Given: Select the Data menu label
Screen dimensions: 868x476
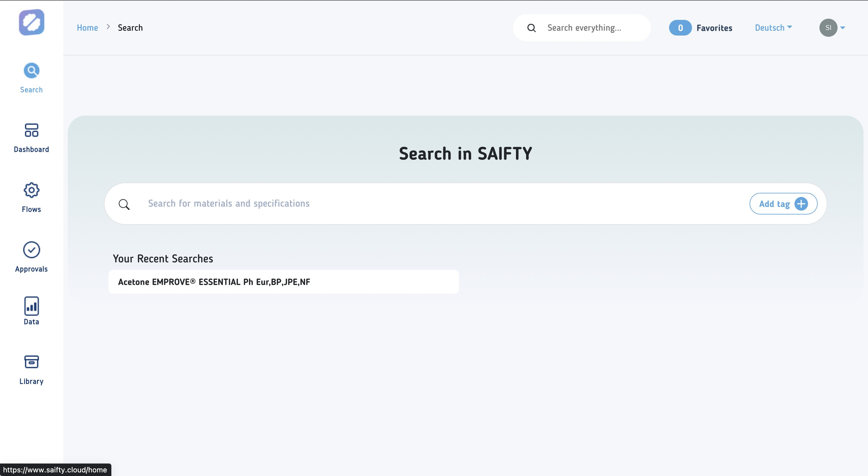Looking at the screenshot, I should click(31, 322).
